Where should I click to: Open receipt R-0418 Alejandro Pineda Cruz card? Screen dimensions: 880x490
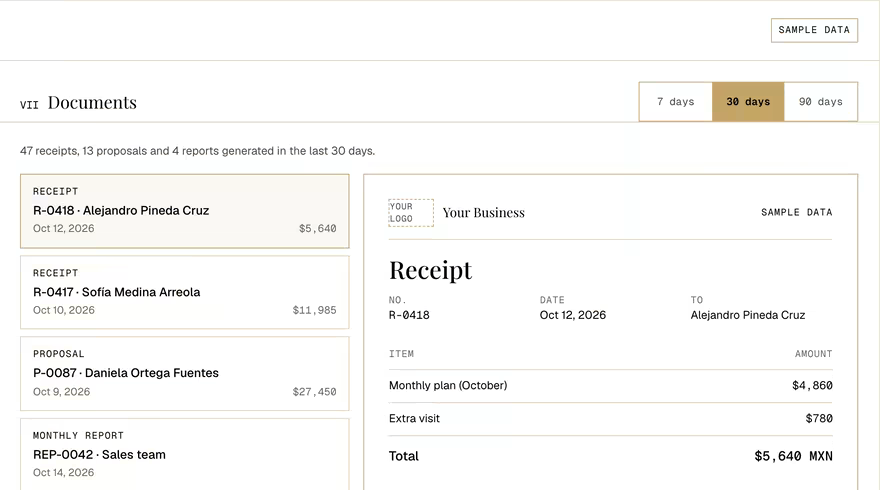(x=185, y=211)
